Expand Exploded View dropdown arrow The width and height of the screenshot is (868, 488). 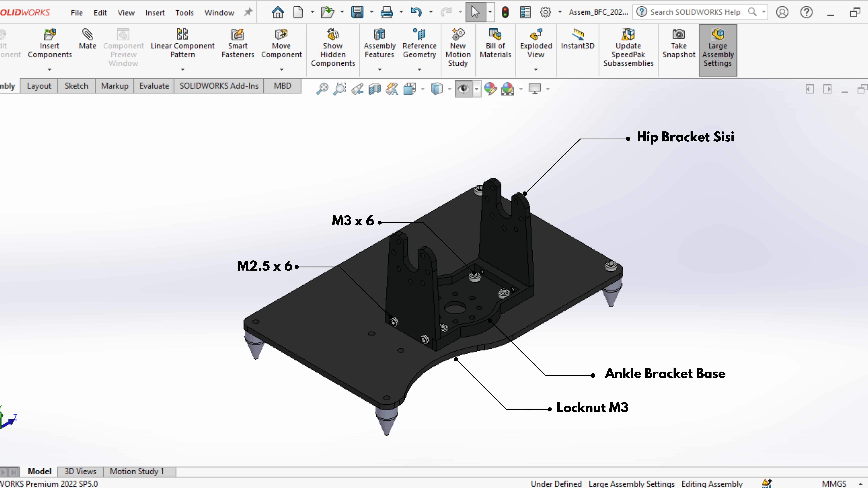coord(536,70)
